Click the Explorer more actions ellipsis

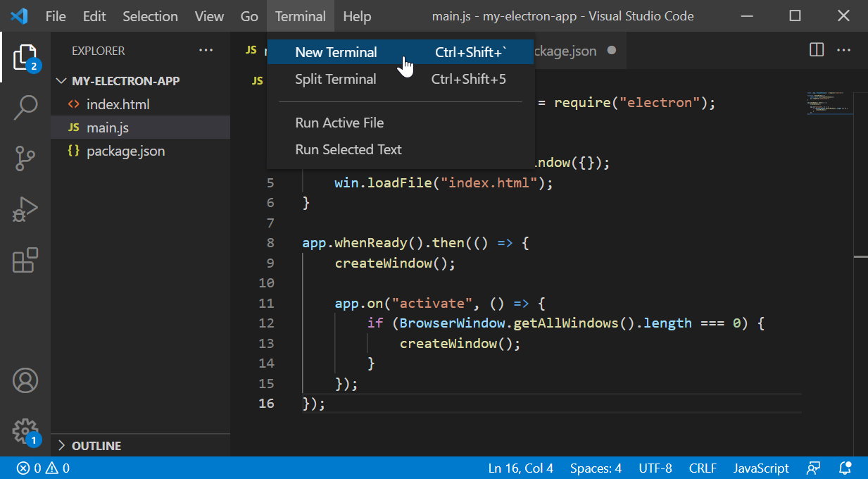206,51
